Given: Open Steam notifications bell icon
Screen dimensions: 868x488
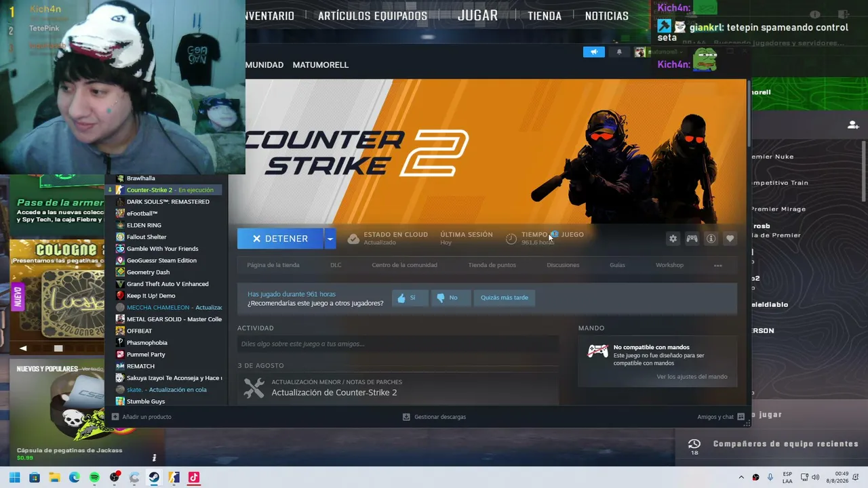Looking at the screenshot, I should click(619, 52).
